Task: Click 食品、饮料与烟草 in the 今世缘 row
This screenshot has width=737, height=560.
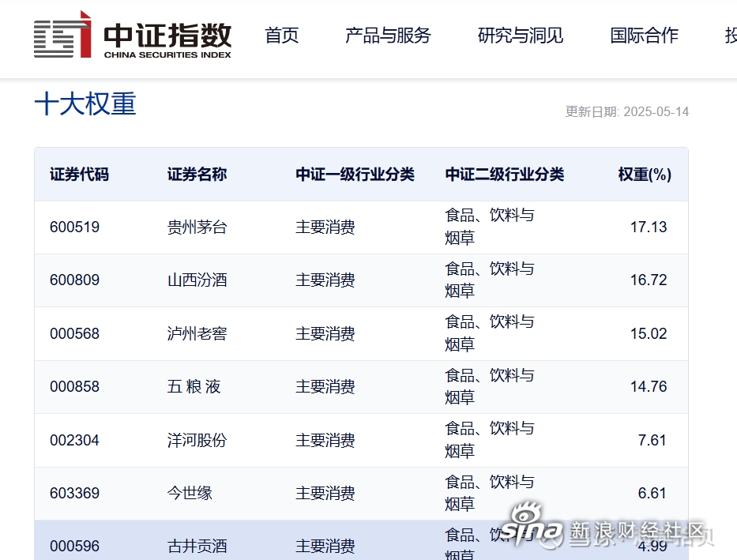Action: click(x=490, y=493)
